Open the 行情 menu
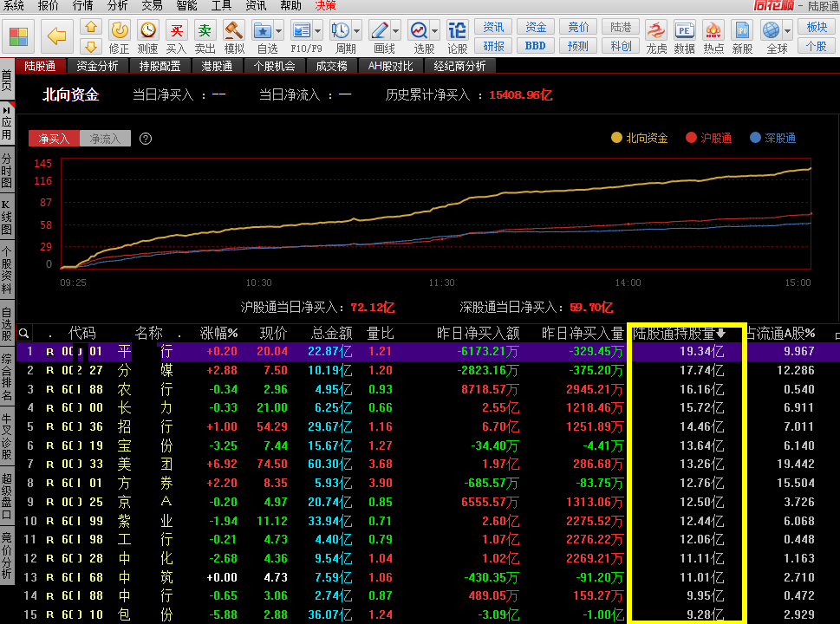Image resolution: width=840 pixels, height=624 pixels. pos(82,5)
